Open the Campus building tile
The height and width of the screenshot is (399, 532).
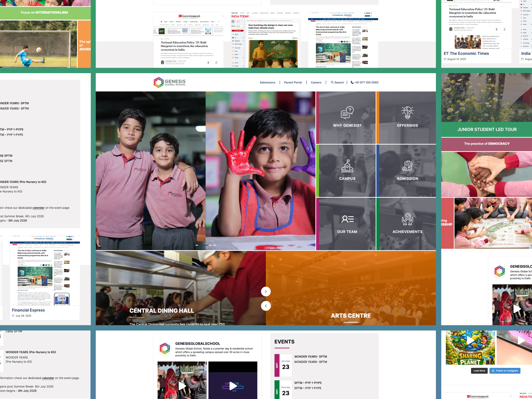(346, 171)
